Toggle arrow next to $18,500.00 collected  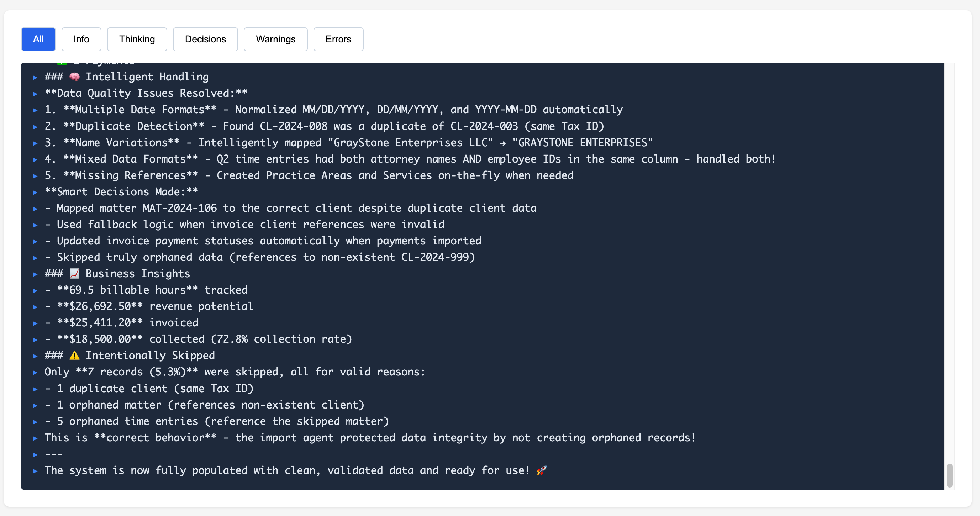(35, 339)
